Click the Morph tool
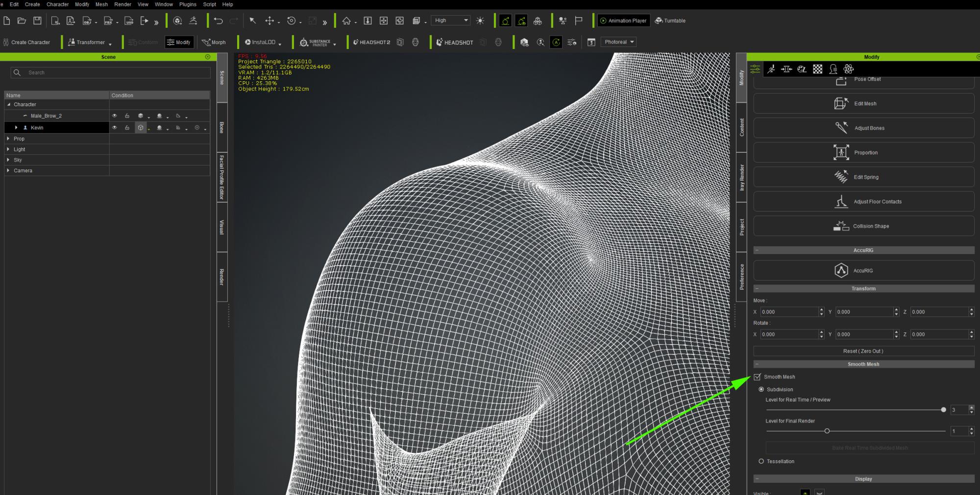The width and height of the screenshot is (980, 495). (x=214, y=42)
